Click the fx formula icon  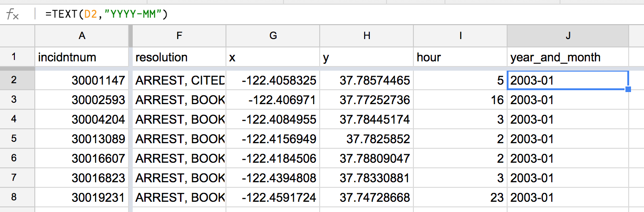click(x=13, y=14)
